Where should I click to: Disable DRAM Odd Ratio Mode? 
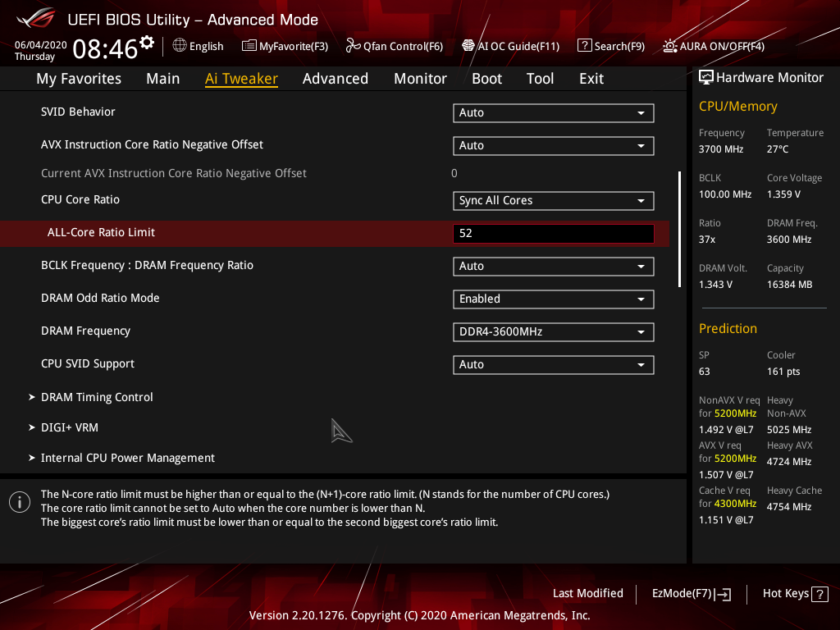tap(553, 299)
